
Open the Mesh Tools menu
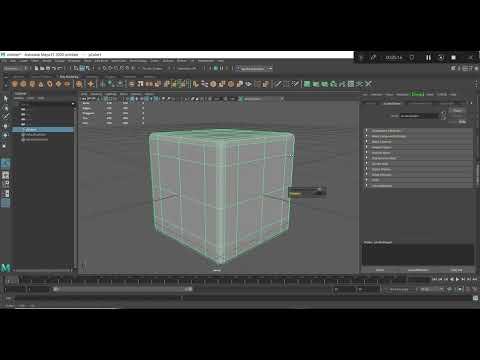pos(119,61)
